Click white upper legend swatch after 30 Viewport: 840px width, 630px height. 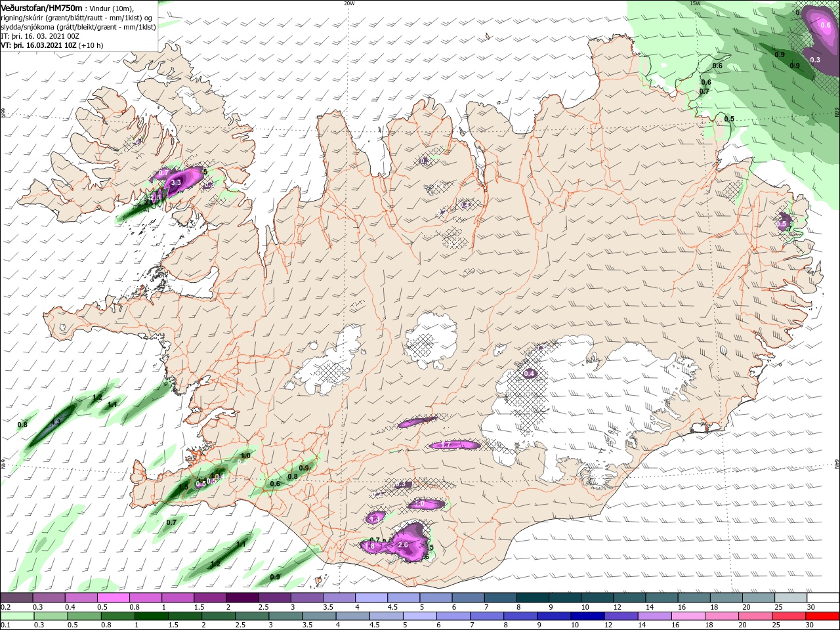tap(824, 598)
